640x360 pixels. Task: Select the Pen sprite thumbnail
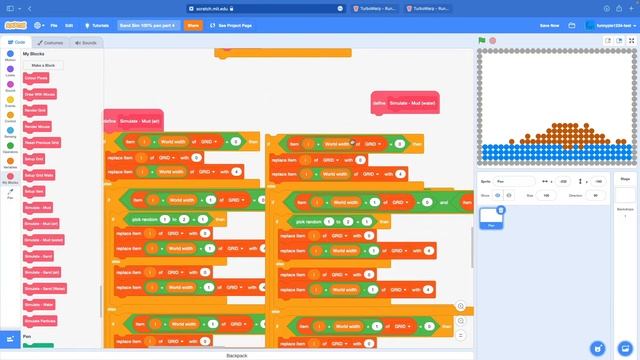(x=491, y=218)
